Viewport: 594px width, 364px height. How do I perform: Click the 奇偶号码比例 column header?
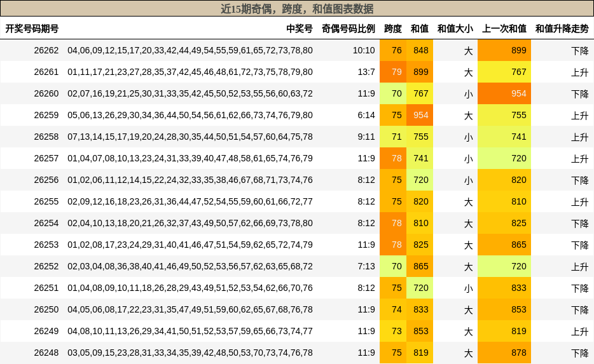pos(348,29)
